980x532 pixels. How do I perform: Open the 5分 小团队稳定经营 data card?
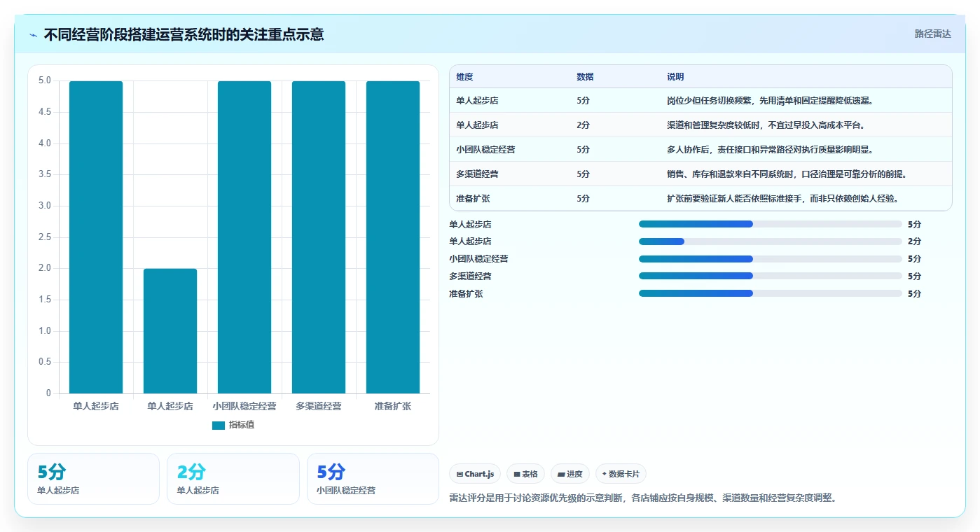click(373, 479)
